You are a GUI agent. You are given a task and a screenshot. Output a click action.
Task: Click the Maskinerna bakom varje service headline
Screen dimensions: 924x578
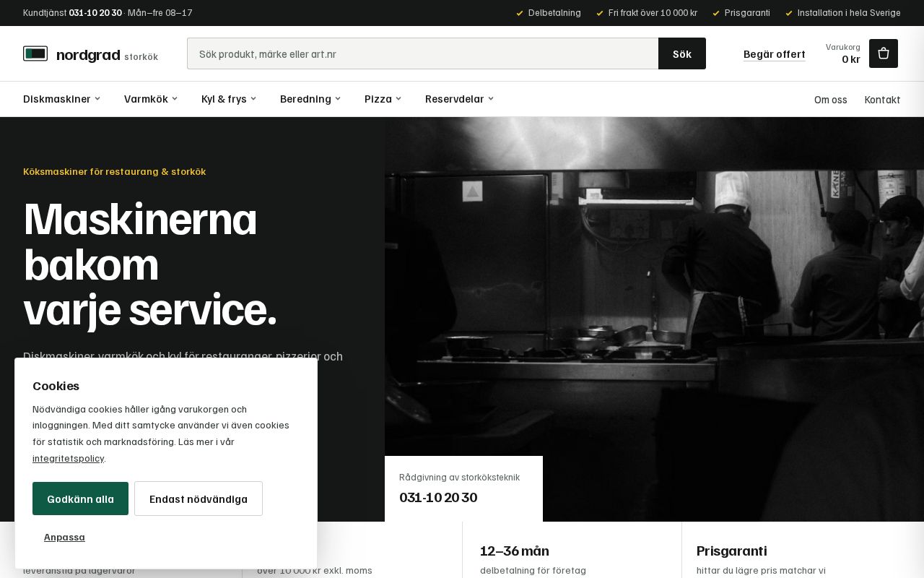150,264
